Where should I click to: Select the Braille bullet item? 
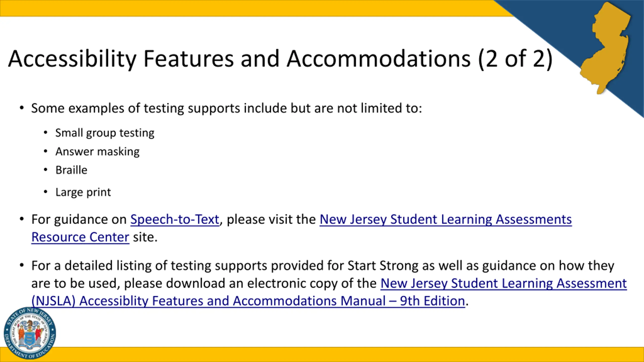[71, 170]
